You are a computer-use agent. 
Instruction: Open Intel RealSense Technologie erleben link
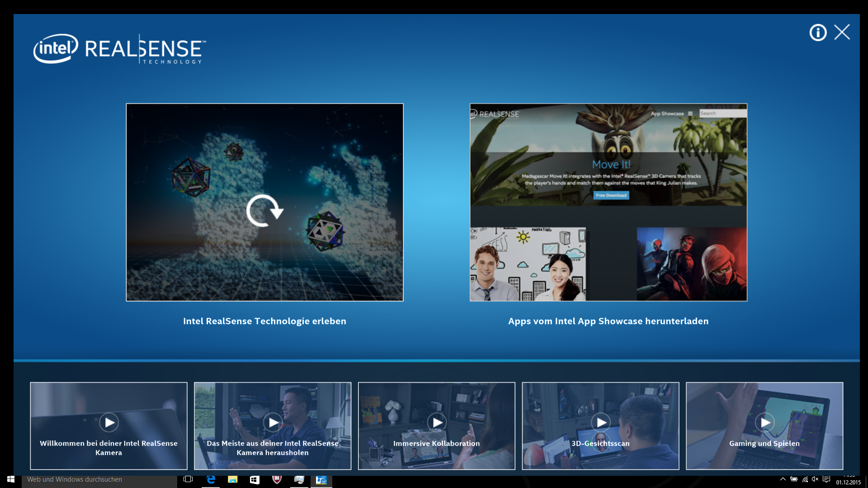click(x=264, y=321)
